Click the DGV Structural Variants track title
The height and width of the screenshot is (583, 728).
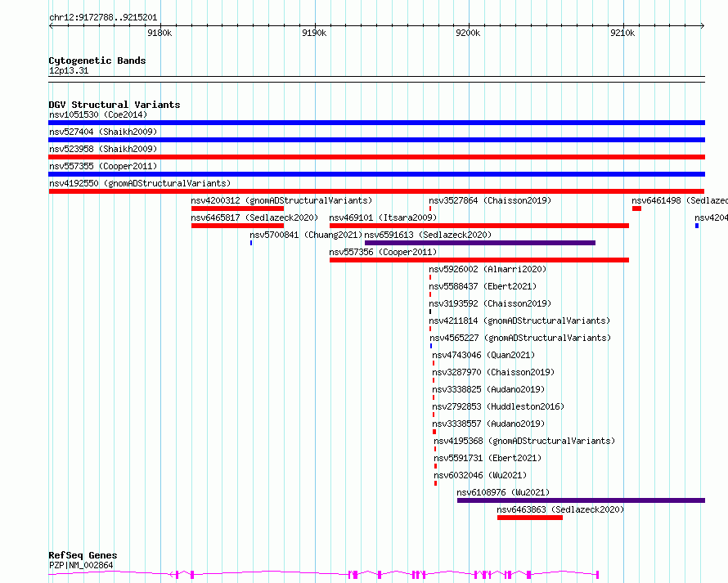(115, 105)
